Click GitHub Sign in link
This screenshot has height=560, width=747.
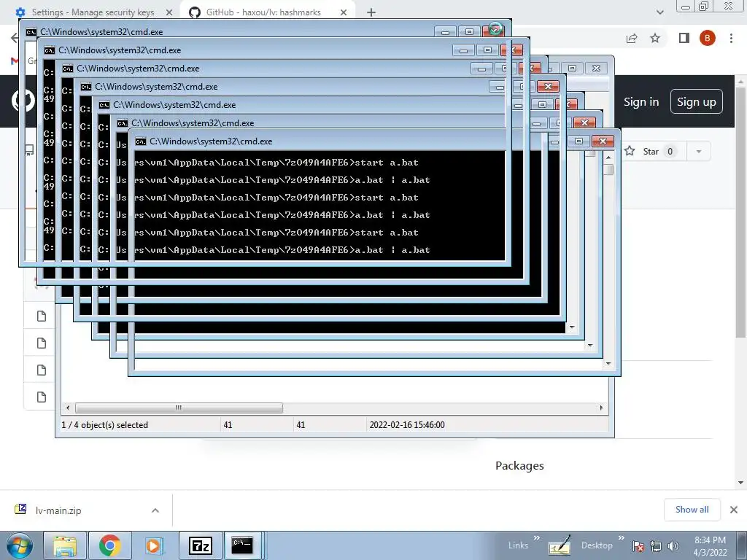(641, 102)
